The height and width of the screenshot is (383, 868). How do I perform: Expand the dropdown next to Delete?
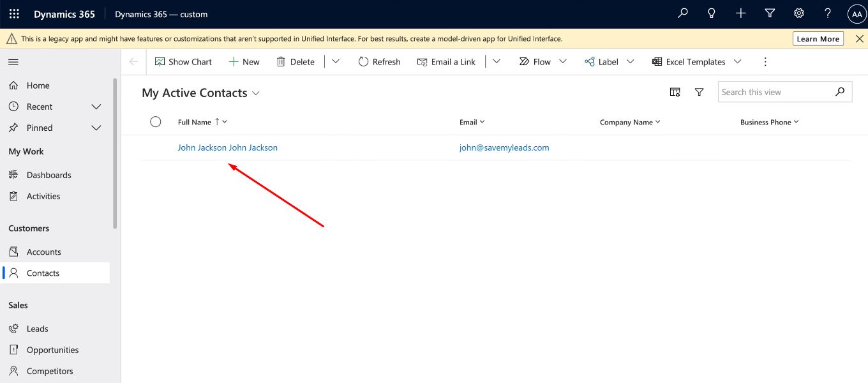point(336,62)
